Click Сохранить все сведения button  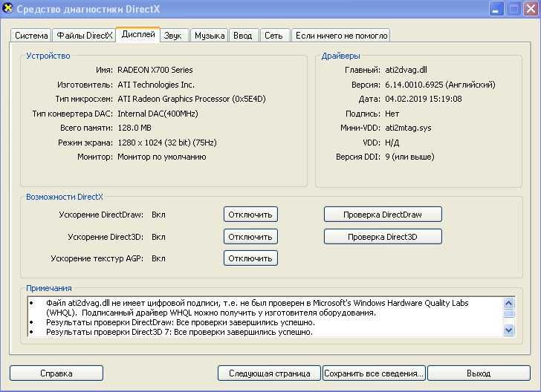tap(374, 373)
